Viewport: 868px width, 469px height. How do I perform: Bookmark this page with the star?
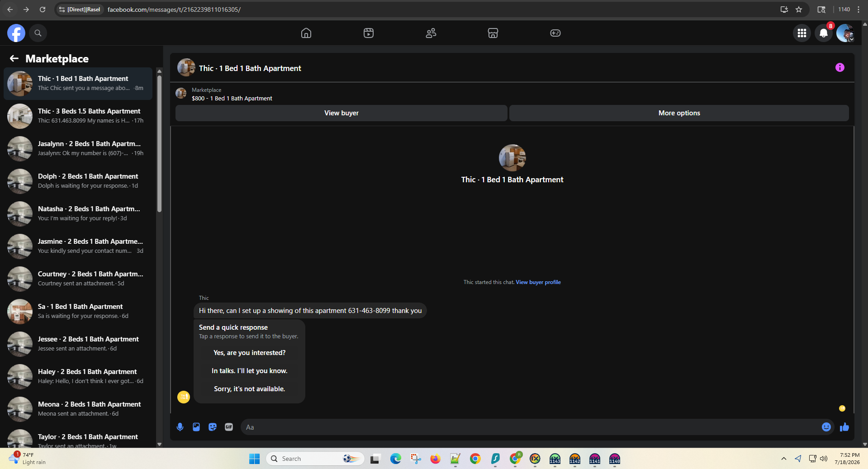[799, 9]
